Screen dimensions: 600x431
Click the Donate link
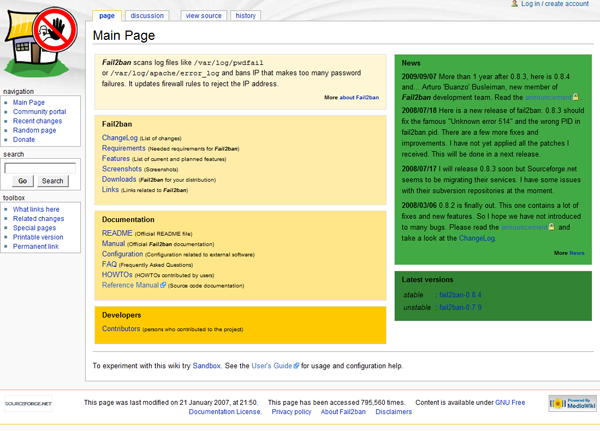point(24,140)
